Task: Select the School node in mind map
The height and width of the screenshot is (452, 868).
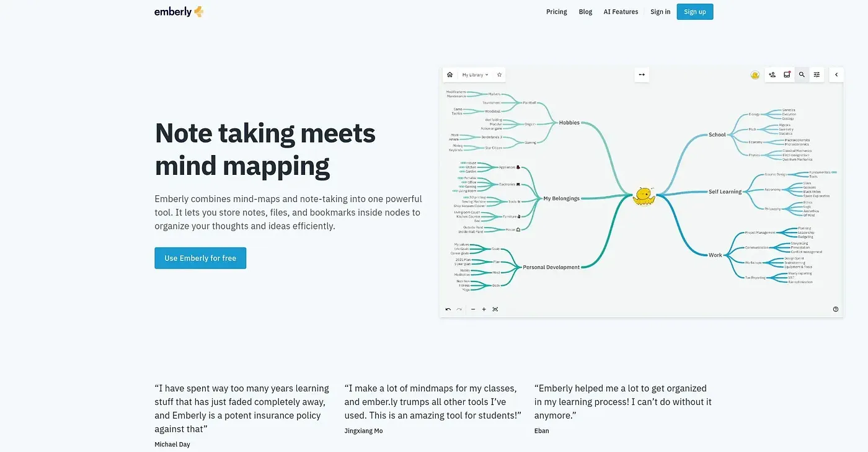Action: coord(717,135)
